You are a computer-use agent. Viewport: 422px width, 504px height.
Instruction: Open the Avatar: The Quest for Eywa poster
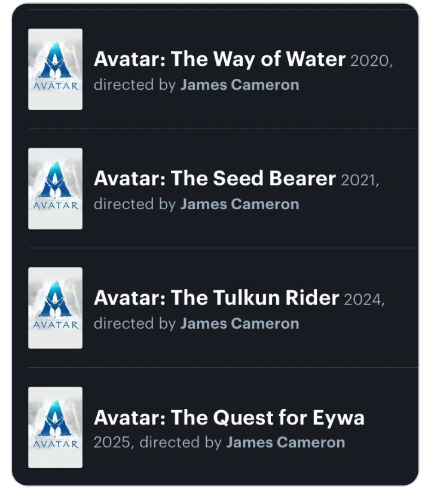[x=54, y=426]
